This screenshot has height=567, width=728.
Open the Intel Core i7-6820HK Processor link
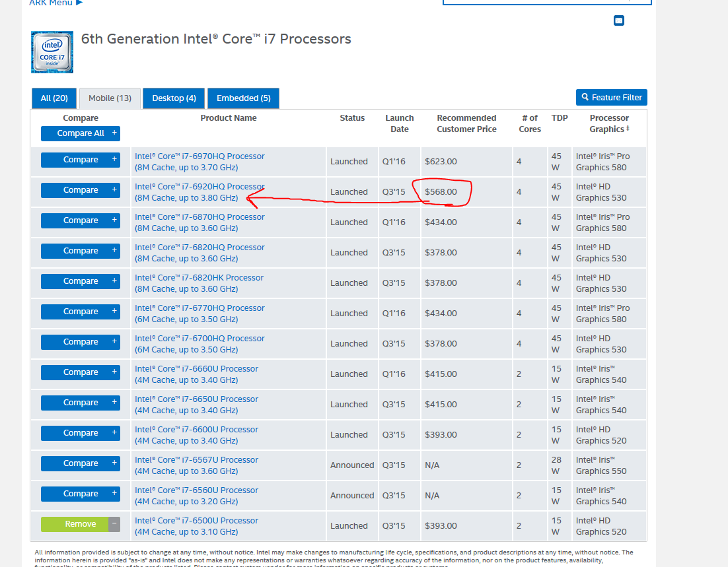point(200,284)
